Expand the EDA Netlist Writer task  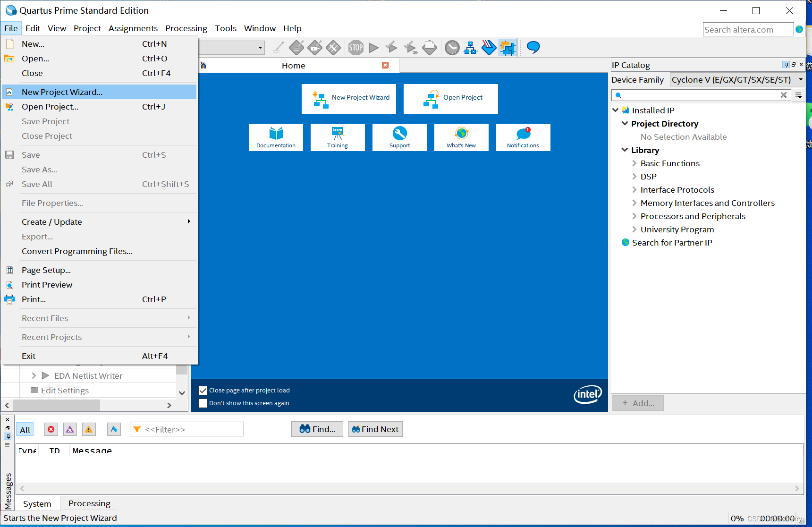(x=34, y=375)
